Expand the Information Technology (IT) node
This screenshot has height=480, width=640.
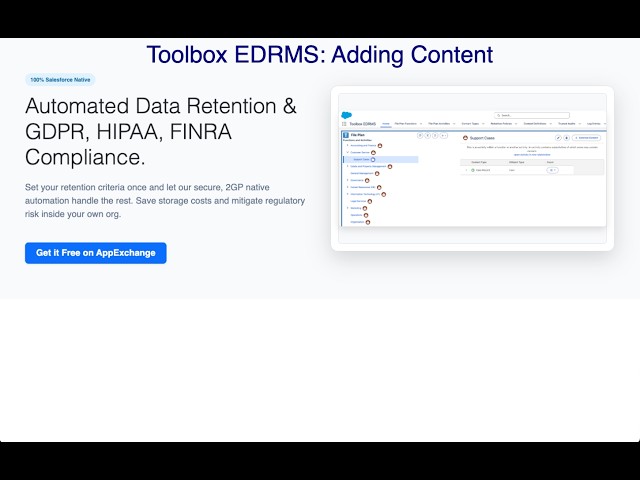(347, 194)
